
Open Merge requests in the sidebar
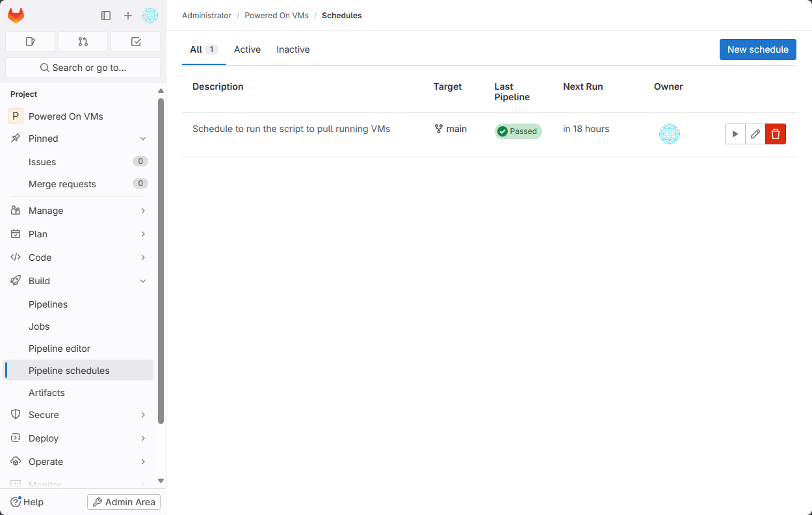pos(78,184)
